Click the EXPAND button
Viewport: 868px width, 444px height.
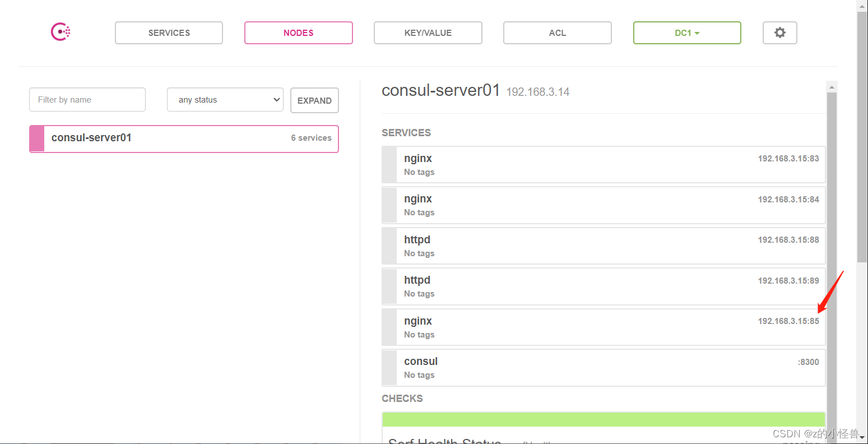(x=314, y=100)
